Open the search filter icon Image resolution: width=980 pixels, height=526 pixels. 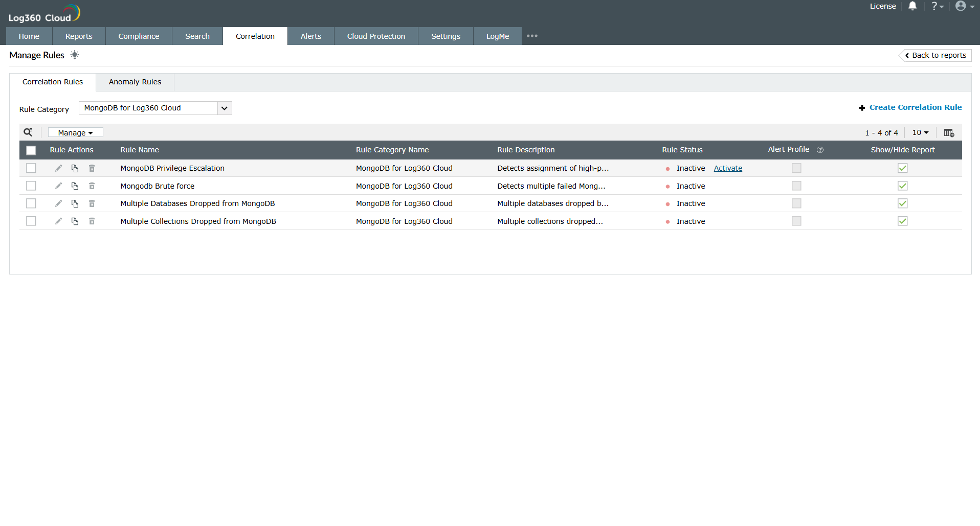[28, 132]
